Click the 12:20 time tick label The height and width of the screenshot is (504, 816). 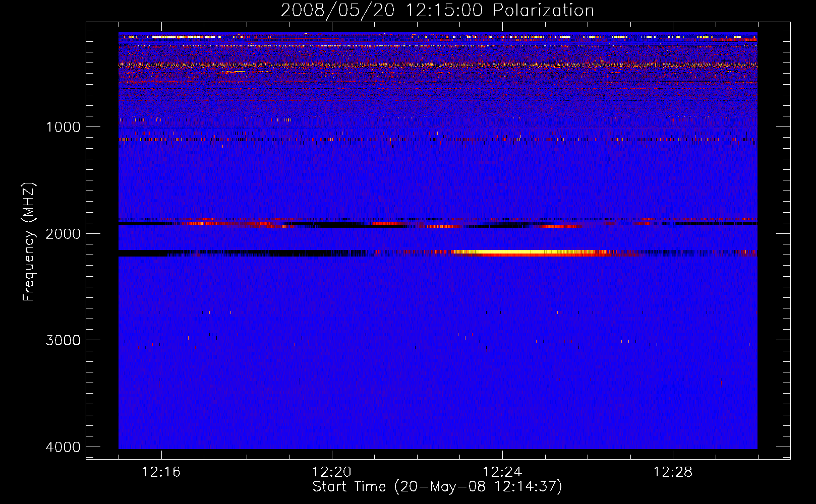(331, 472)
